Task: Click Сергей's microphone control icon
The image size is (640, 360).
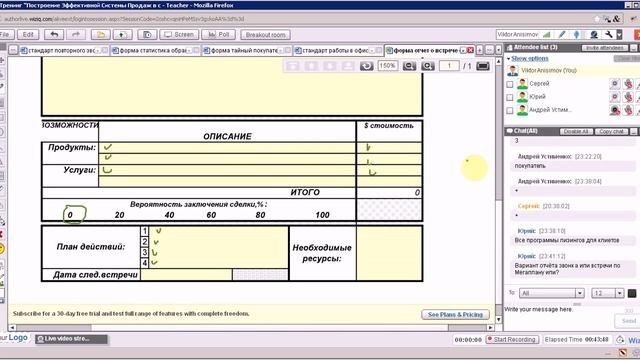Action: pos(628,84)
